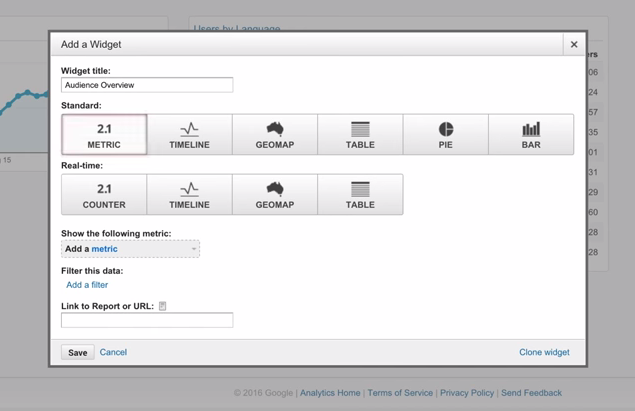Image resolution: width=635 pixels, height=411 pixels.
Task: Clone widget link
Action: click(544, 352)
